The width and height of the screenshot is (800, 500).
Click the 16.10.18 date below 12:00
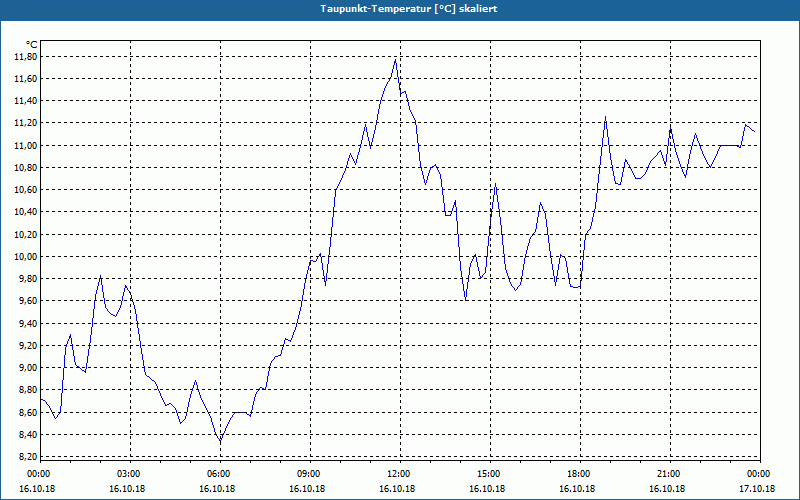(397, 489)
